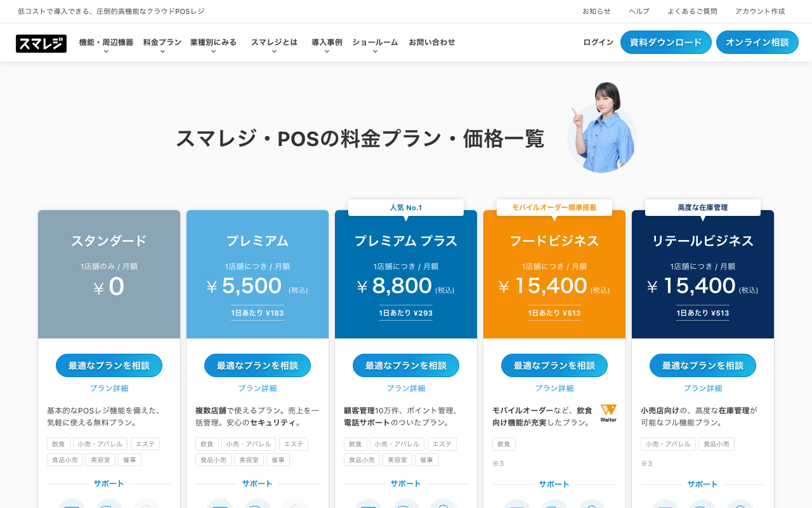Click アカウント作成 in the top bar
This screenshot has height=508, width=812.
tap(760, 11)
